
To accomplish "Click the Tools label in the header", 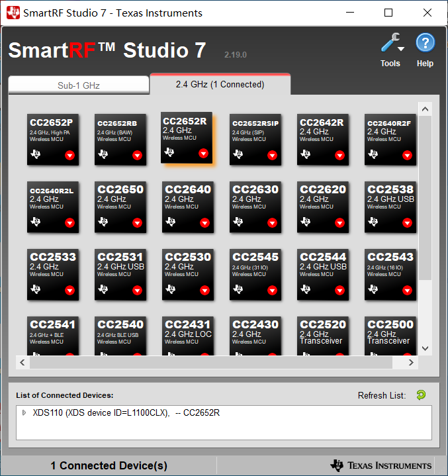I will (390, 64).
